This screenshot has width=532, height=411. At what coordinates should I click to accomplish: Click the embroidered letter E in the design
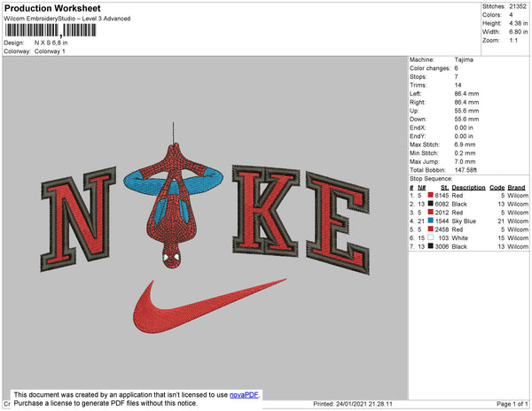click(338, 223)
